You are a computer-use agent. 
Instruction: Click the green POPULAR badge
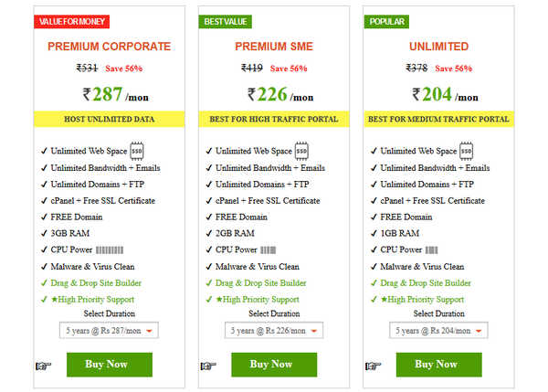[x=386, y=22]
